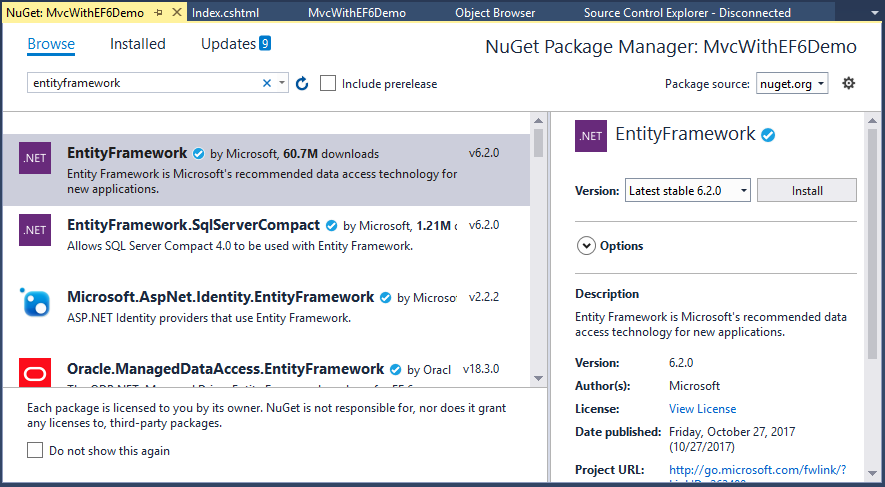The image size is (885, 487).
Task: Select the EntityFramework package icon in list
Action: pos(35,158)
